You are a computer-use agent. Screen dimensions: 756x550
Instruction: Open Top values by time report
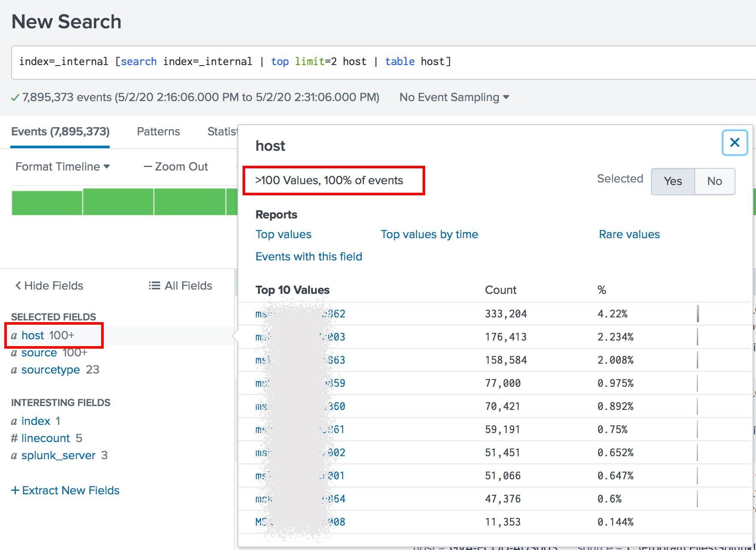[429, 234]
